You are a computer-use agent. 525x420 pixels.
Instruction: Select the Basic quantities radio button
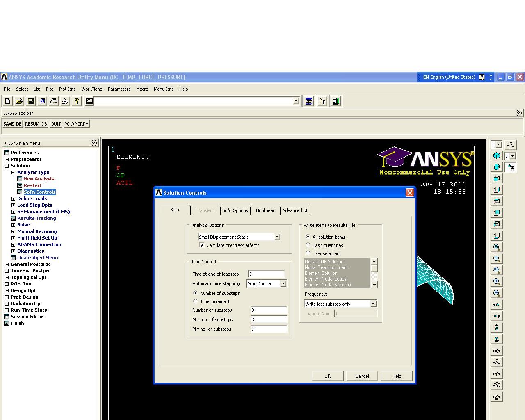pyautogui.click(x=308, y=245)
